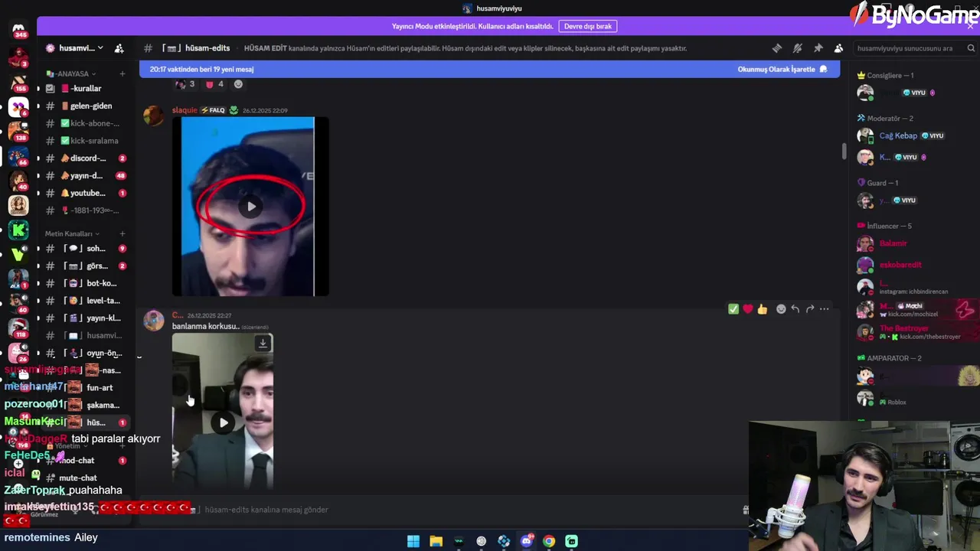Open the add reaction smiley picker
980x551 pixels.
[781, 309]
